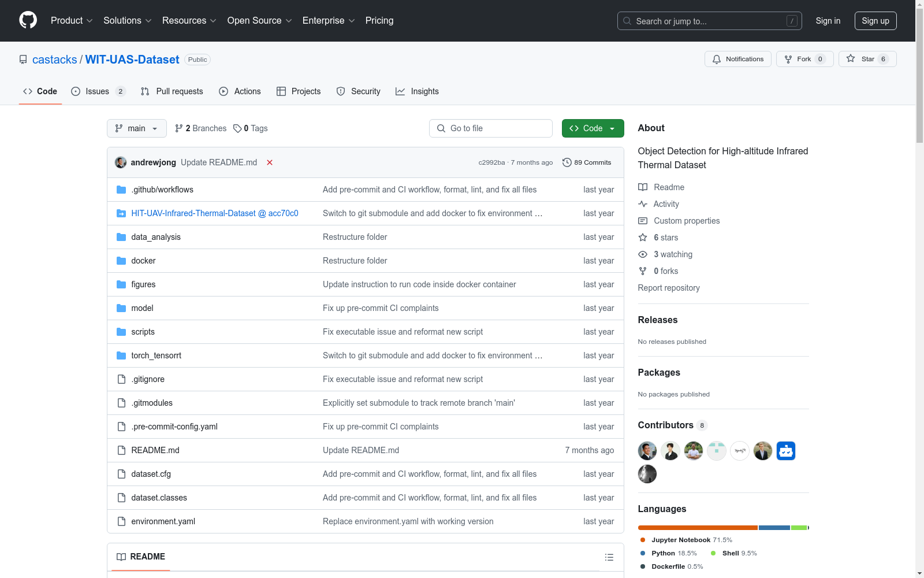The image size is (924, 578).
Task: Open the README outline list icon
Action: (x=609, y=557)
